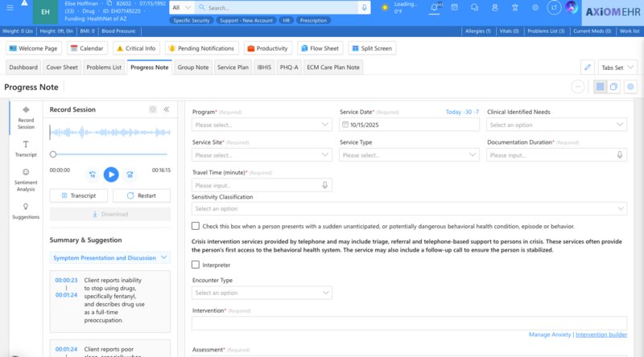This screenshot has height=357, width=644.
Task: Open the hamburger menu icon
Action: (10, 8)
